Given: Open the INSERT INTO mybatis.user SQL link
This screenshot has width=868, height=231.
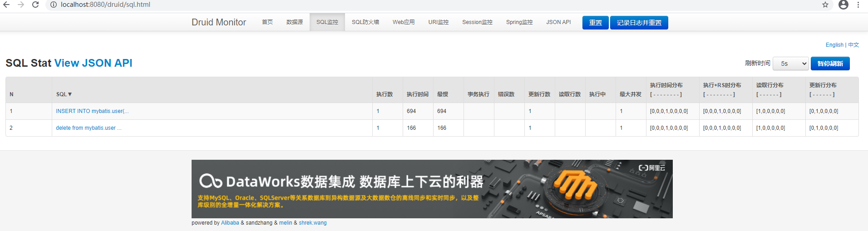Looking at the screenshot, I should 92,111.
